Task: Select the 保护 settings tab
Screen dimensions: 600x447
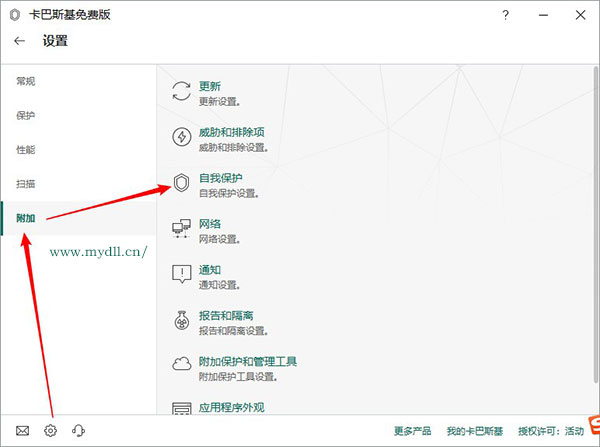Action: pyautogui.click(x=26, y=115)
